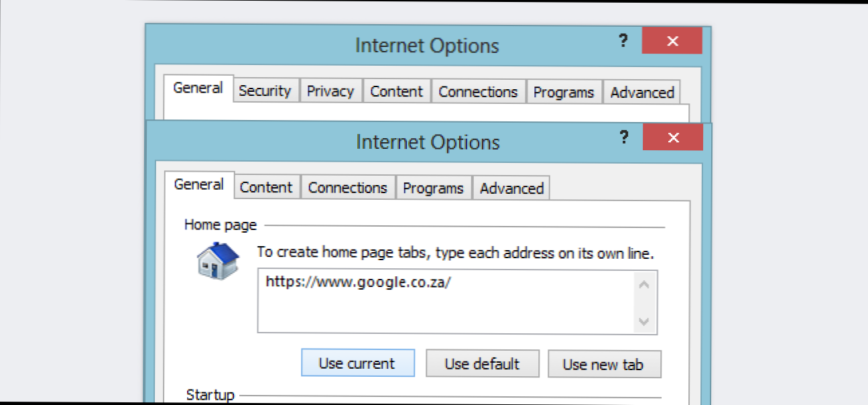868x405 pixels.
Task: Open the Connections tab in the front dialog
Action: pos(347,188)
